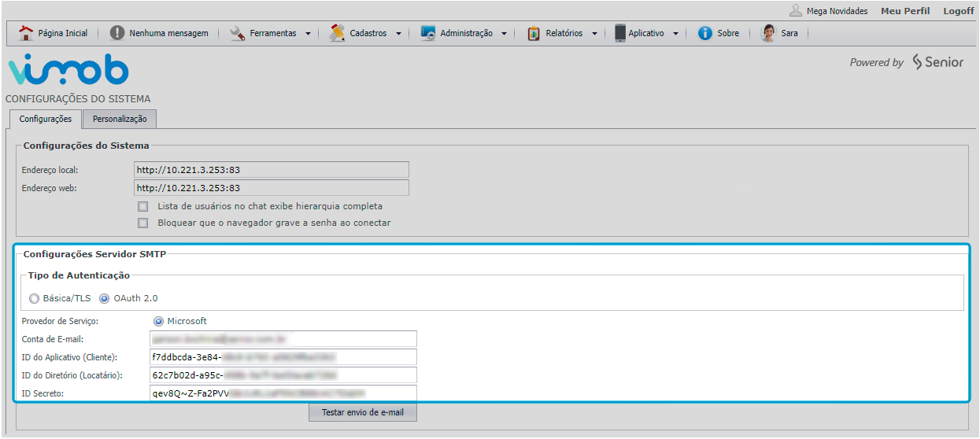The image size is (980, 439).
Task: Open the Mega Novidades link
Action: 837,11
